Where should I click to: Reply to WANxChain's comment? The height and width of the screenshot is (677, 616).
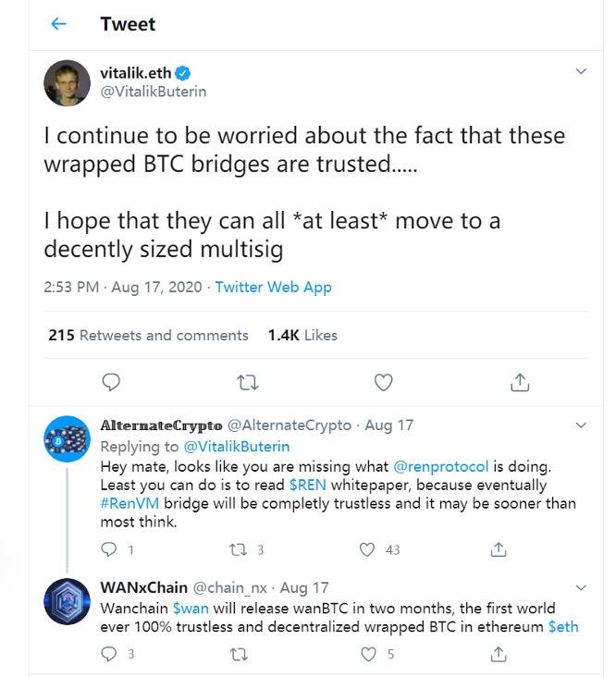click(x=109, y=655)
